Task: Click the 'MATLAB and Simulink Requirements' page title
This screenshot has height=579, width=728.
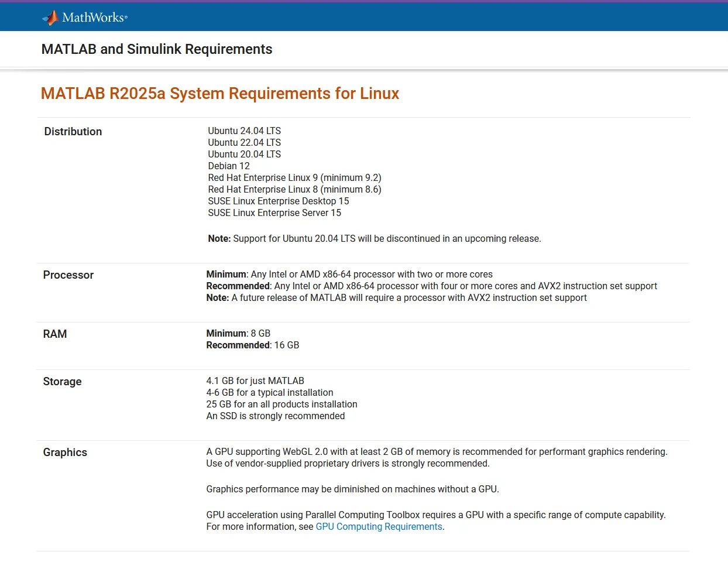Action: 157,49
